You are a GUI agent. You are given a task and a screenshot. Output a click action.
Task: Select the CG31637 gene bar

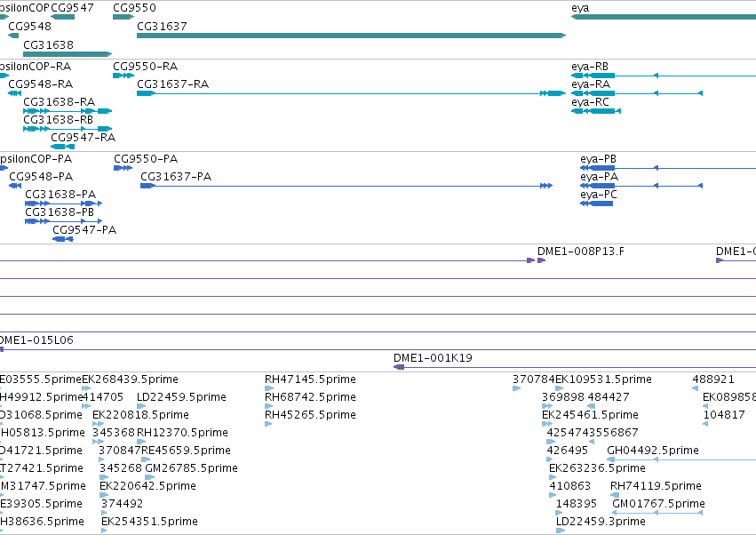(351, 36)
